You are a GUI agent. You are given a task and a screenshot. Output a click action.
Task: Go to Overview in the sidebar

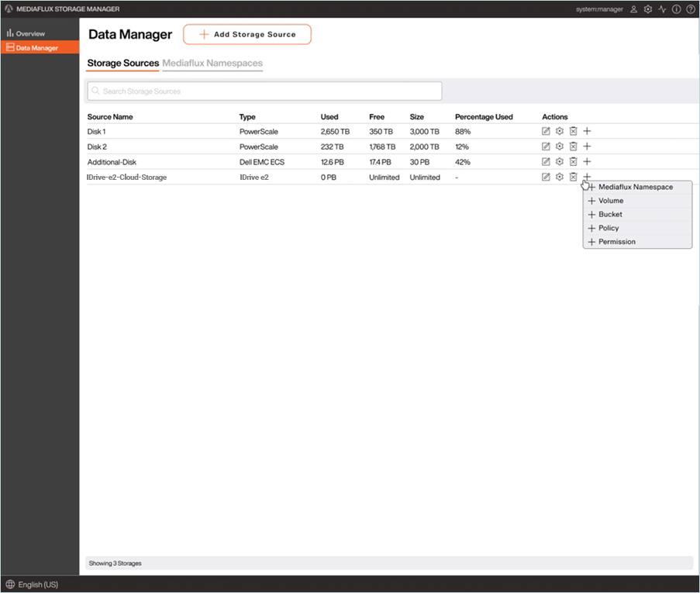[30, 33]
